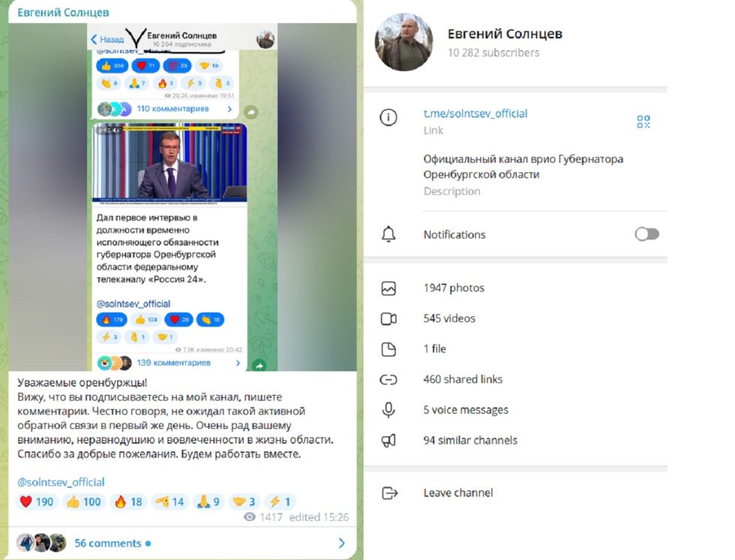This screenshot has height=560, width=735.
Task: Click the notifications bell icon
Action: [388, 234]
